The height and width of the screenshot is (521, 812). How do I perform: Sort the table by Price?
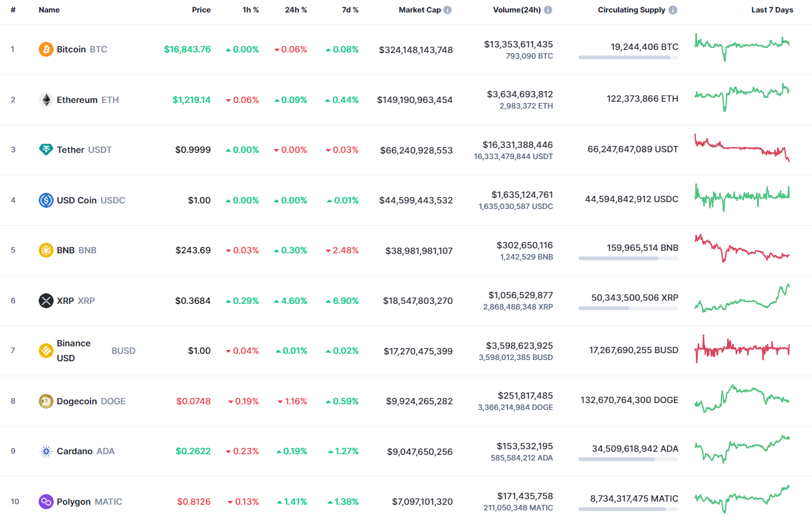click(201, 9)
